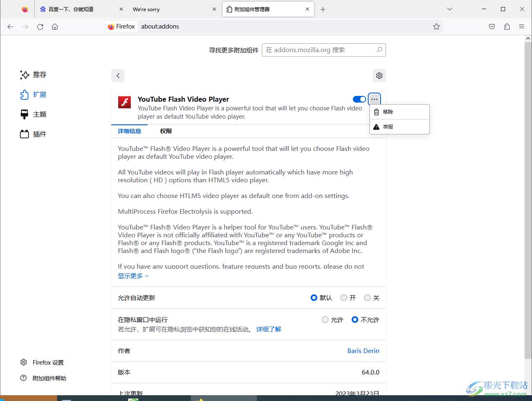The height and width of the screenshot is (401, 532).
Task: Expand description with 显示更多
Action: [x=133, y=276]
